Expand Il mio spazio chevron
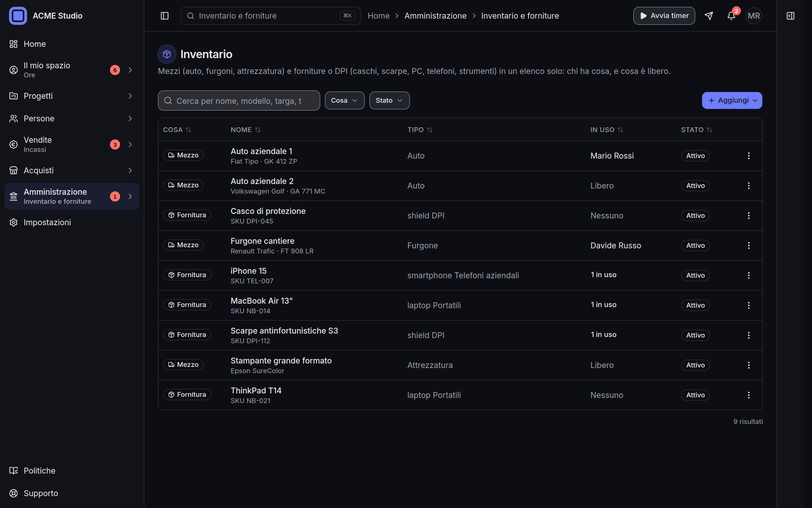 tap(130, 70)
